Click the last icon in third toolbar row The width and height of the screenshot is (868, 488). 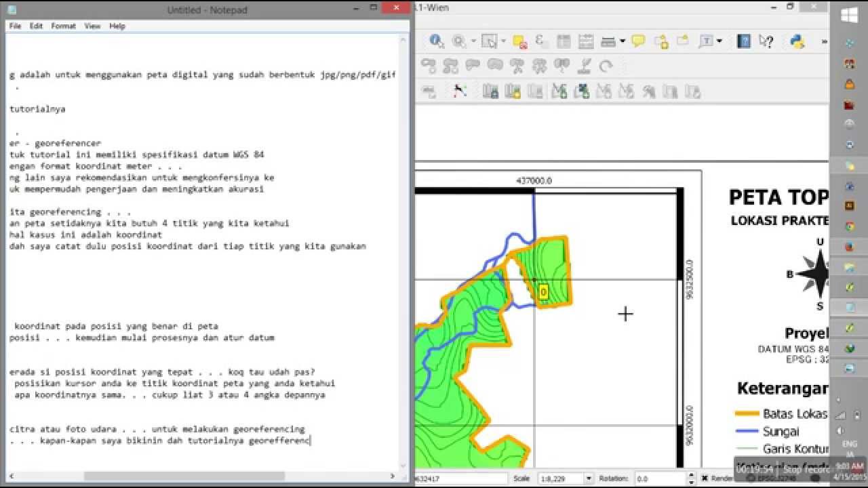692,91
